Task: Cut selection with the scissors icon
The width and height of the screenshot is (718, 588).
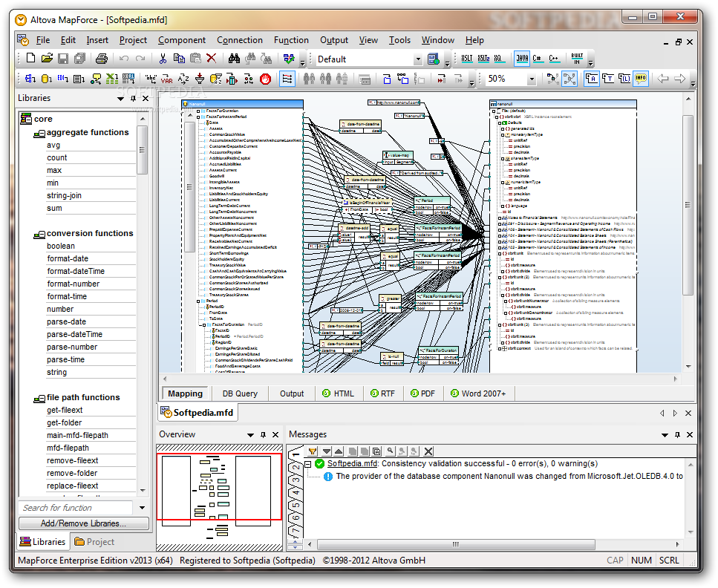Action: [163, 58]
